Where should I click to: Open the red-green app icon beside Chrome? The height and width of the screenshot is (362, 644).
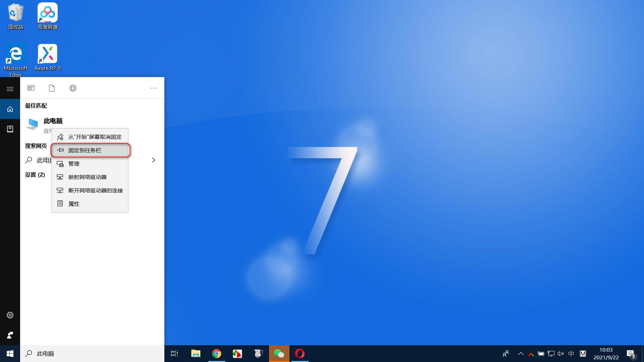237,354
